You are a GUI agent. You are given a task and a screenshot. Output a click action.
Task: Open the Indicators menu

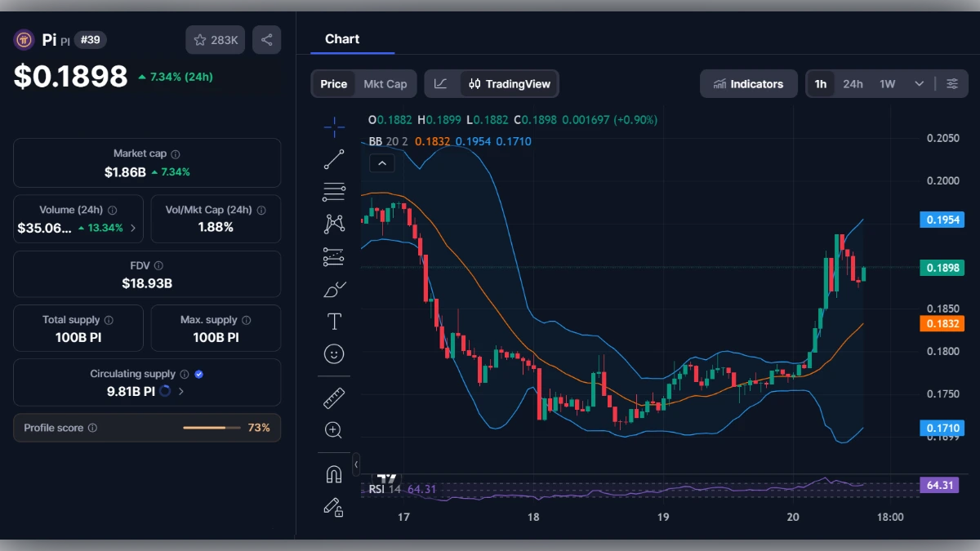tap(748, 83)
